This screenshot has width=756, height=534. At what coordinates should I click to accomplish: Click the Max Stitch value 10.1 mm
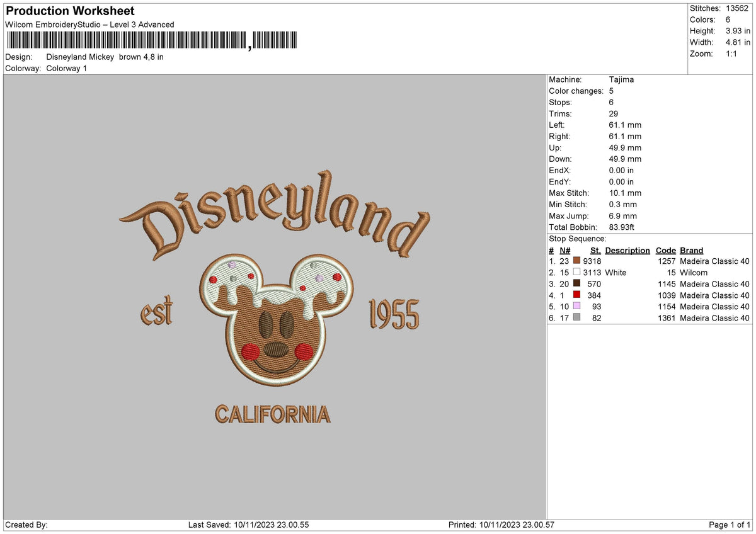(x=626, y=193)
